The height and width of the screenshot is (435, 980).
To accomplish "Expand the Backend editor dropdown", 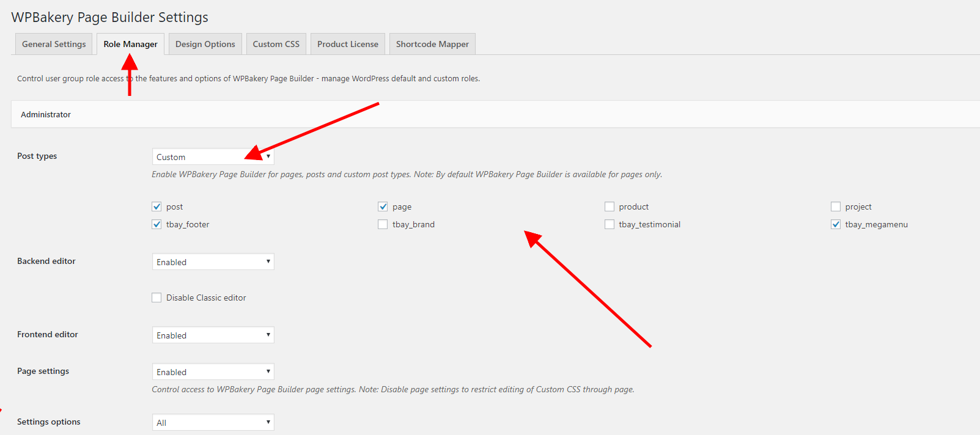I will (x=213, y=262).
